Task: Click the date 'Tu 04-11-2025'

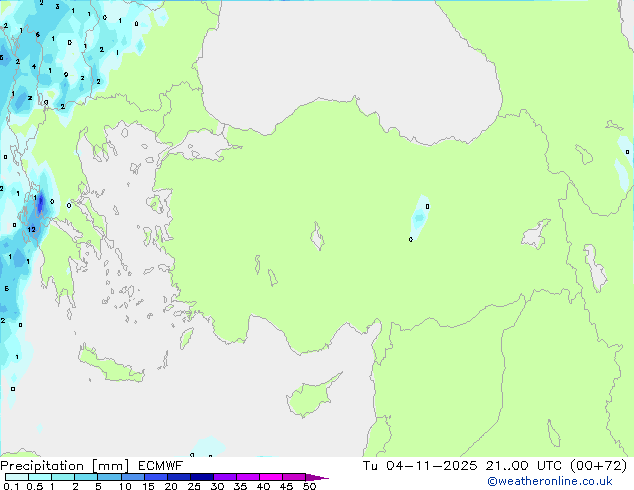Action: (420, 466)
